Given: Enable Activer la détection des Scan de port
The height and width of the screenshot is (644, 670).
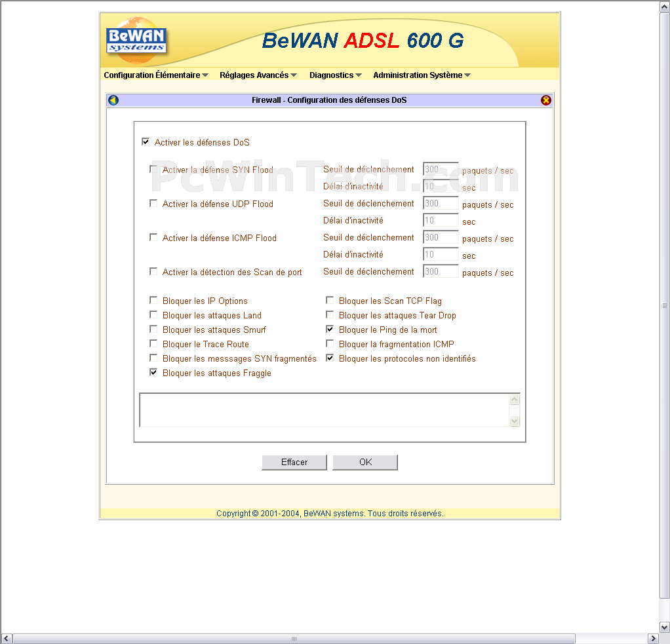Looking at the screenshot, I should click(x=153, y=271).
